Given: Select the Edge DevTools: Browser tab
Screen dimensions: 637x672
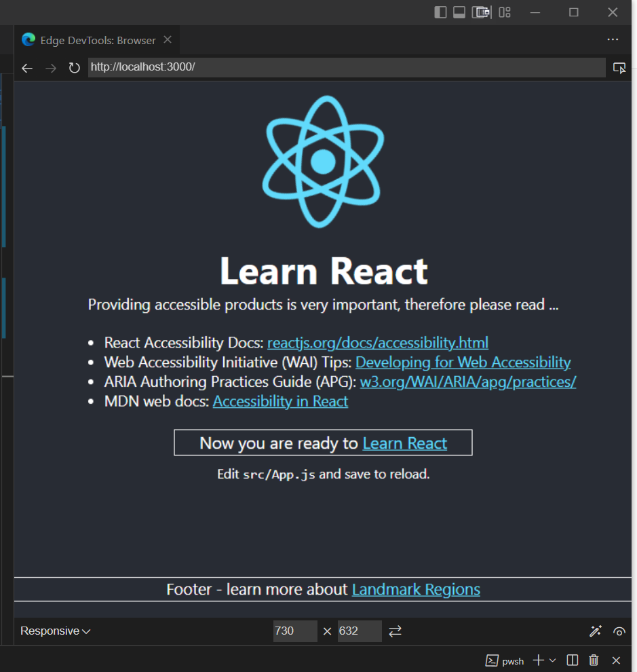Looking at the screenshot, I should (x=97, y=40).
